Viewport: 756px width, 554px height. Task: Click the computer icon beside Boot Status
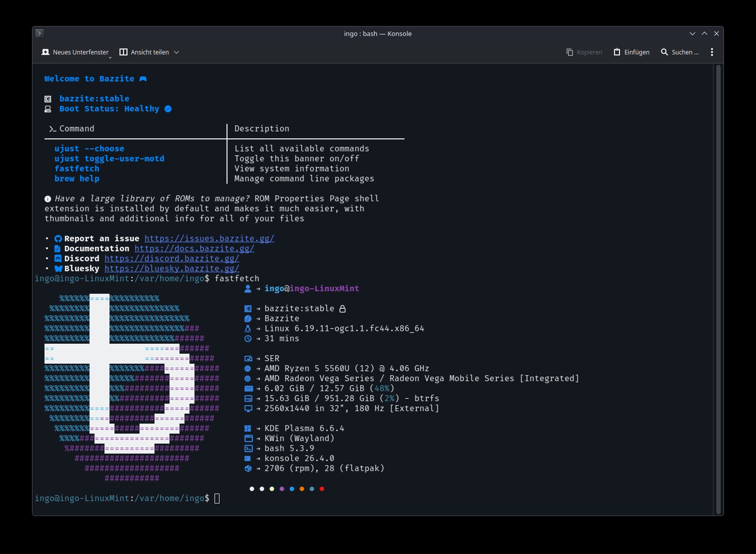click(x=48, y=109)
